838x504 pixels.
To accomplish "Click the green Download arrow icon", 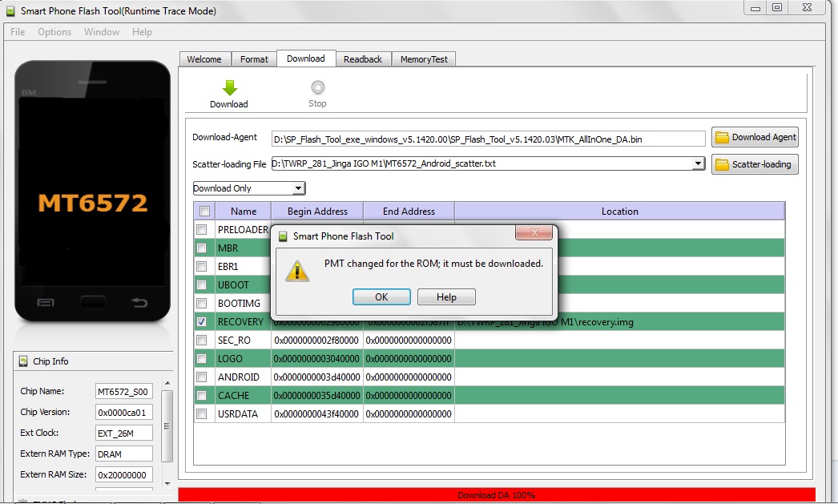I will [x=229, y=87].
